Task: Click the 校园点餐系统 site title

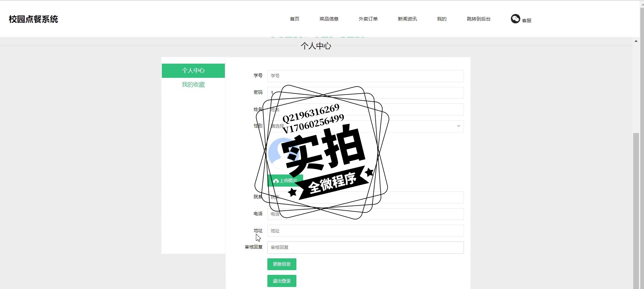Action: (33, 19)
